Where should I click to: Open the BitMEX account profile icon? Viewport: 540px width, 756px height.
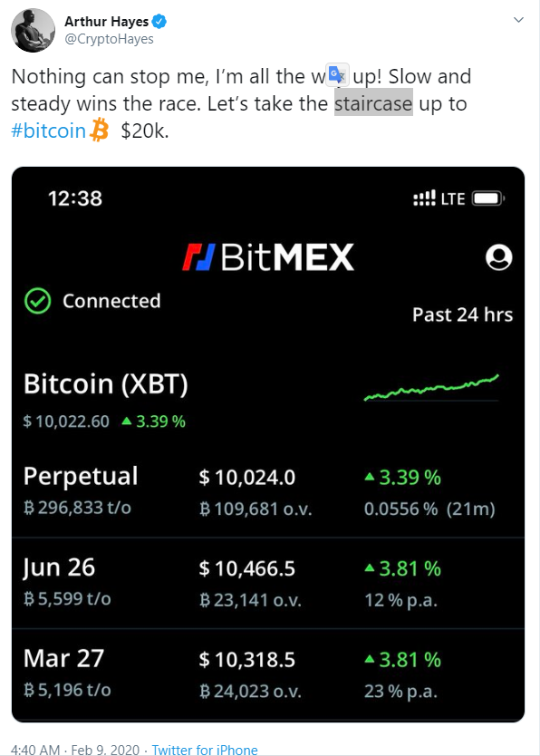tap(498, 257)
